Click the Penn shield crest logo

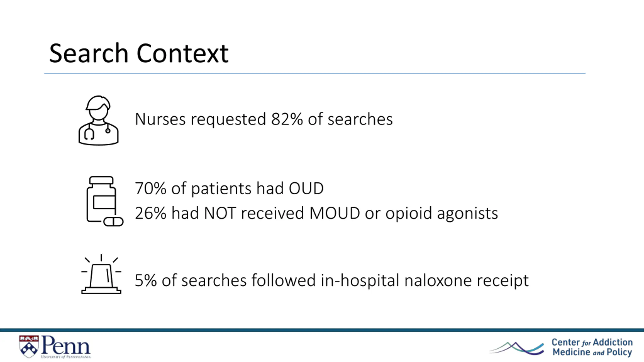click(29, 347)
